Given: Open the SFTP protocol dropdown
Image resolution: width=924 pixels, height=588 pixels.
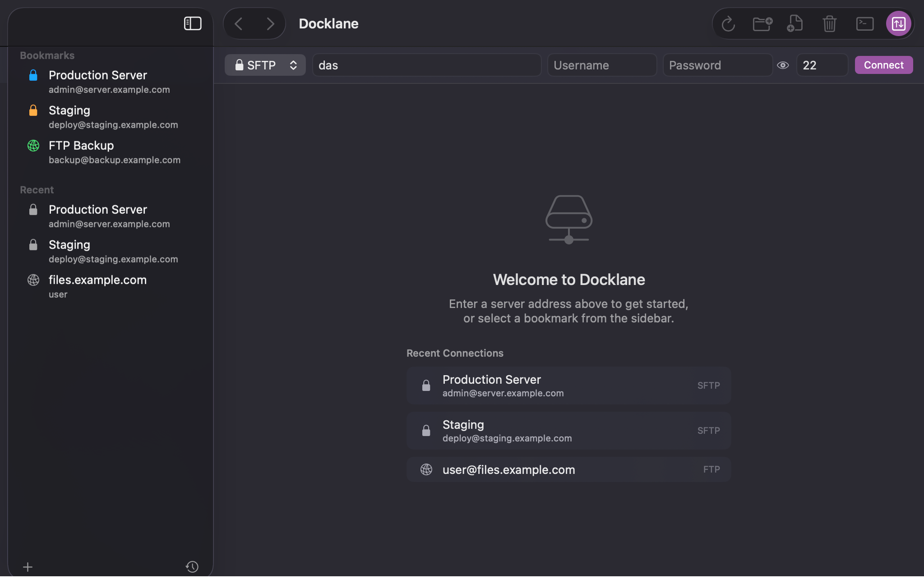Looking at the screenshot, I should [x=265, y=65].
